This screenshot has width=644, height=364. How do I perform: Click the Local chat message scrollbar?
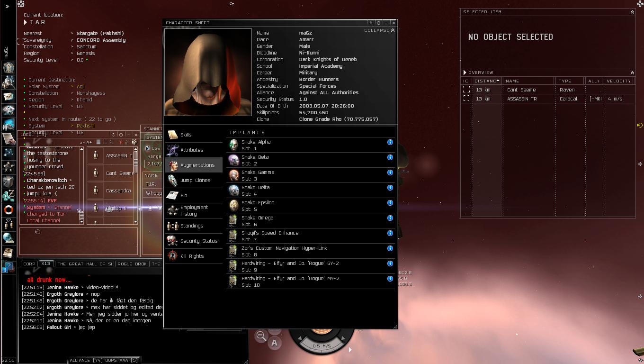click(x=81, y=185)
